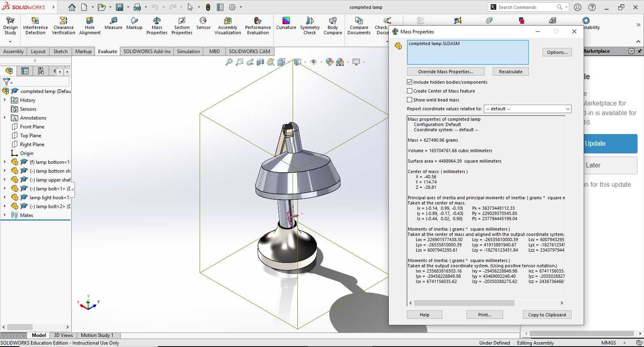Screen dimensions: 644x347
Task: Click the Recalculate button
Action: [511, 72]
